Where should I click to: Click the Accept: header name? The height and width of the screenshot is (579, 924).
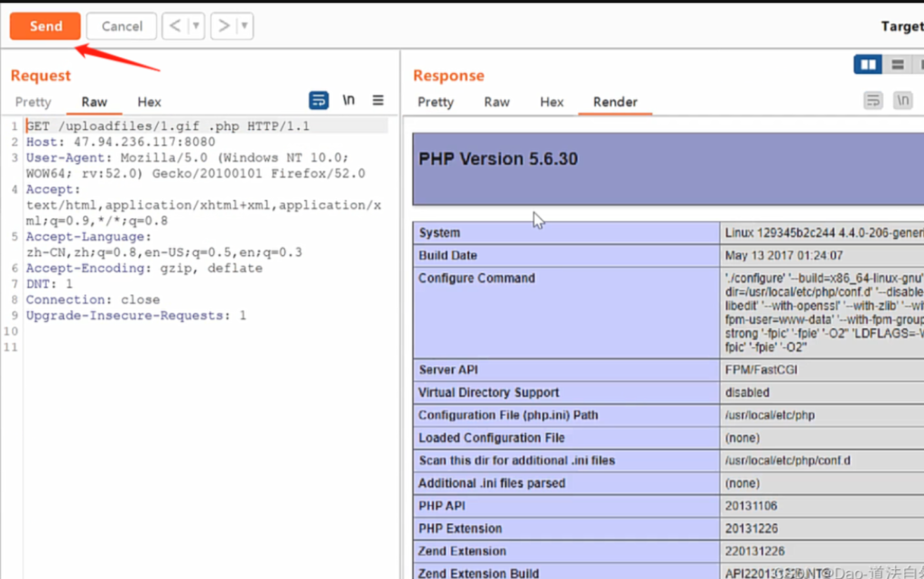(53, 189)
